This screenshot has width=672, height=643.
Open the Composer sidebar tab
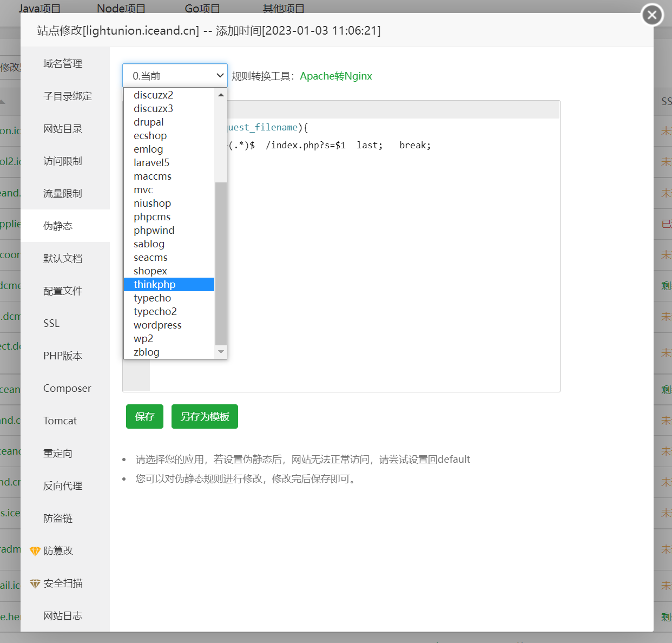(x=67, y=389)
